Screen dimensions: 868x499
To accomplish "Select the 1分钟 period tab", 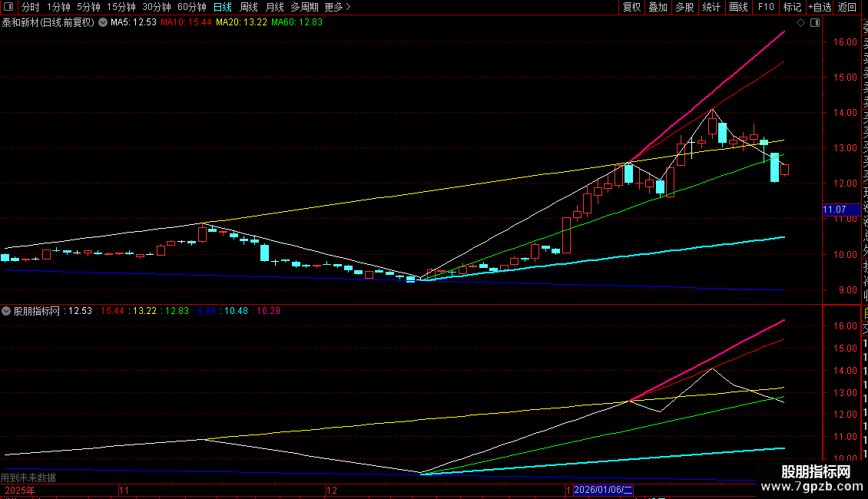I will pos(58,7).
